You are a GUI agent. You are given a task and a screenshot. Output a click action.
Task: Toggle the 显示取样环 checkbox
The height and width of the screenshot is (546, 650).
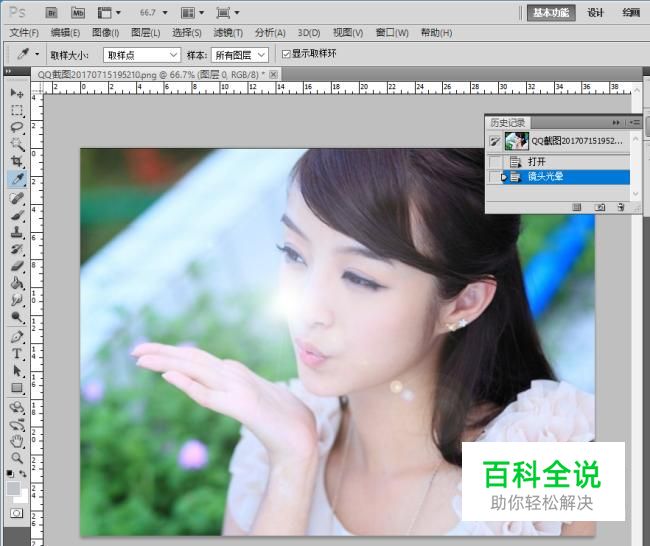click(x=285, y=54)
